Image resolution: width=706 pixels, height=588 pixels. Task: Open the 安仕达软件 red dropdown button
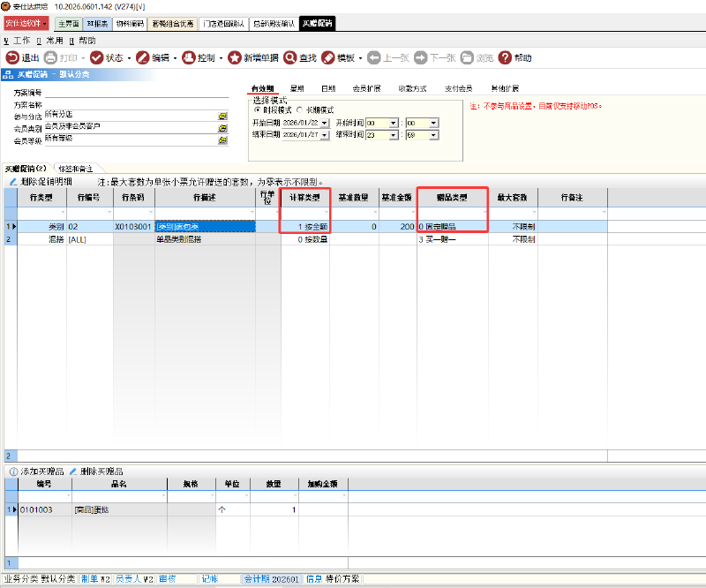coord(26,23)
